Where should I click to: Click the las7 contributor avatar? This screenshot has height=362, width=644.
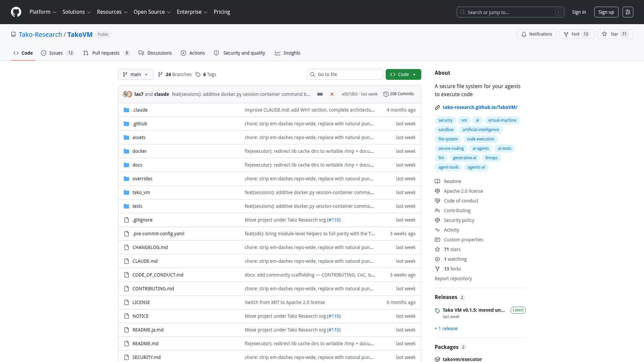coord(126,94)
